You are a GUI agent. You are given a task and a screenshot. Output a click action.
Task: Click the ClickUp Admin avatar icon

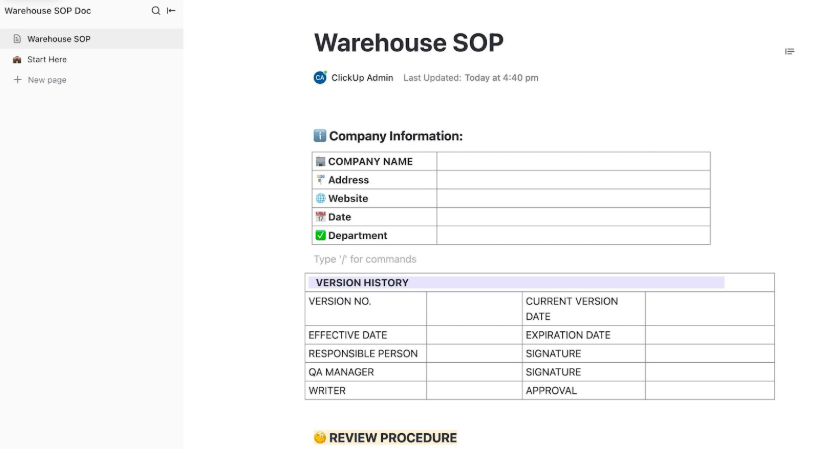320,78
